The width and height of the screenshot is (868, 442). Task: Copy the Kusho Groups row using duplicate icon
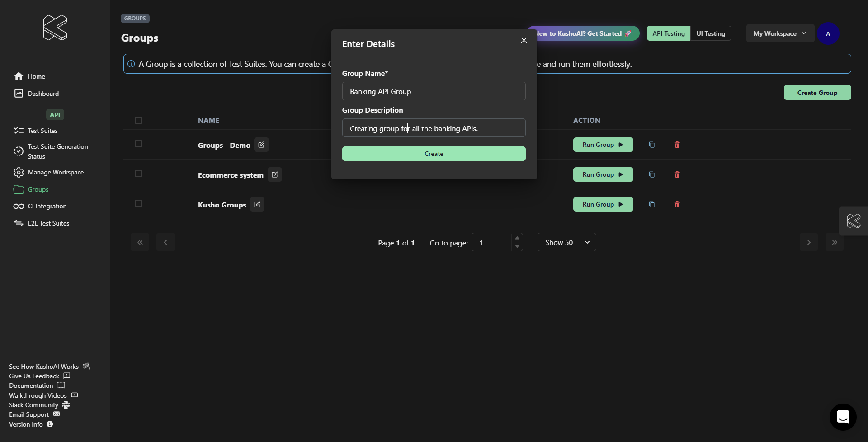[651, 205]
